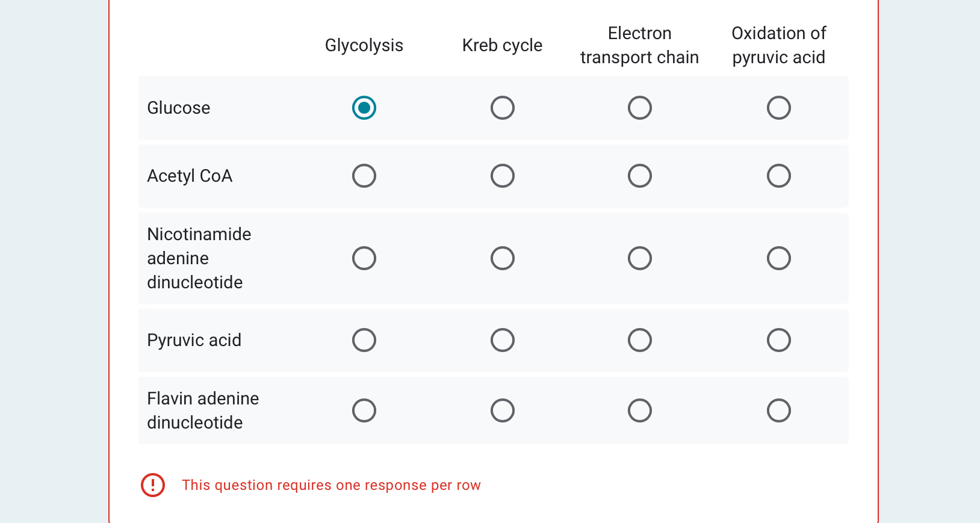Select Oxidation of pyruvic acid for Pyruvic acid

tap(778, 340)
